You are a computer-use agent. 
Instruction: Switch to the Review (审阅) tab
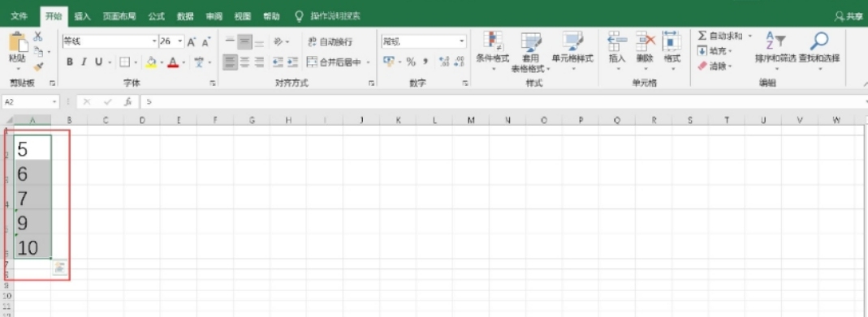(x=214, y=16)
